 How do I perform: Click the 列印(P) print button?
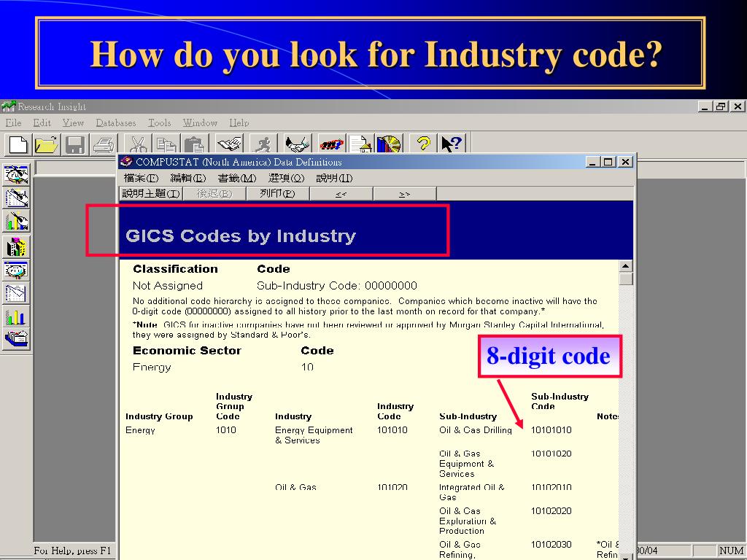(x=278, y=194)
